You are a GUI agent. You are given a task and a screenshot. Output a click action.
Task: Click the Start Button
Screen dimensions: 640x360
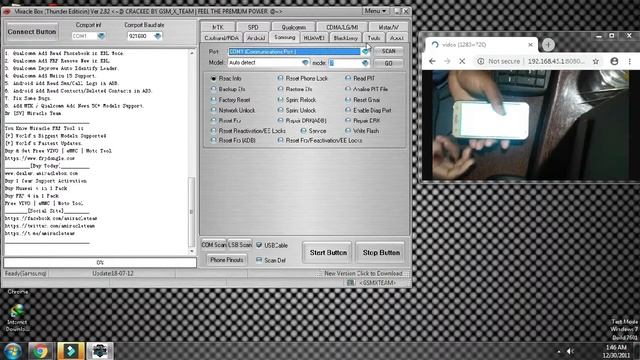pos(328,253)
